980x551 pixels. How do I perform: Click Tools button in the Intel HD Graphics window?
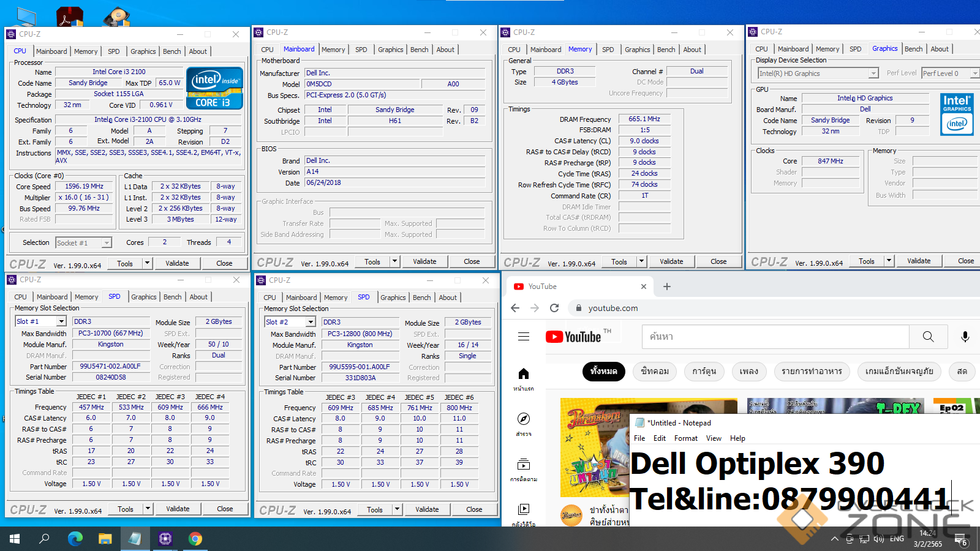pos(867,261)
